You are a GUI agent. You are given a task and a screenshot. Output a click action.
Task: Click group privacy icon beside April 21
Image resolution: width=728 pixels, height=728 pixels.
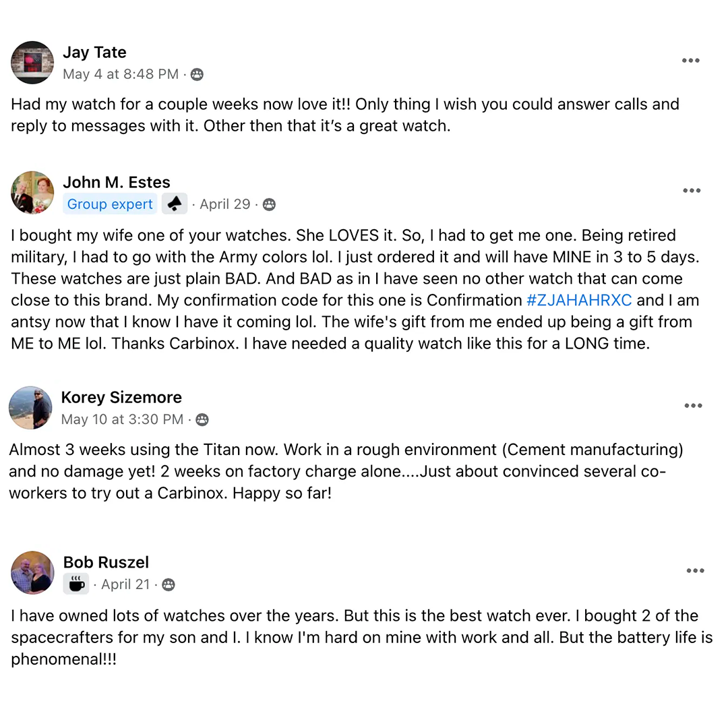tap(169, 584)
